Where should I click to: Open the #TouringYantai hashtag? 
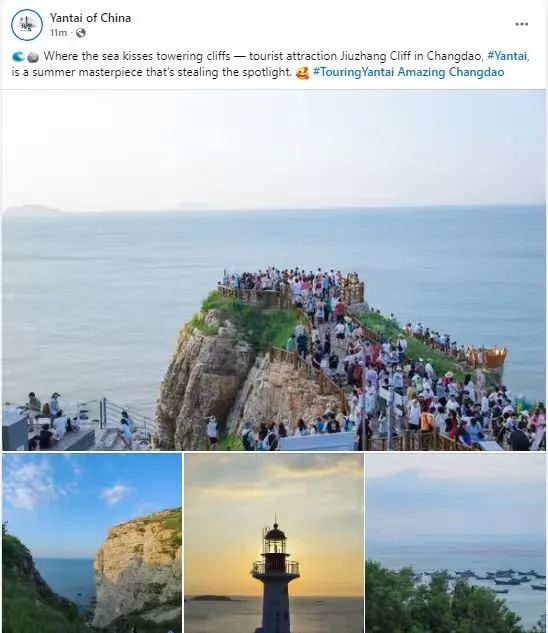353,72
